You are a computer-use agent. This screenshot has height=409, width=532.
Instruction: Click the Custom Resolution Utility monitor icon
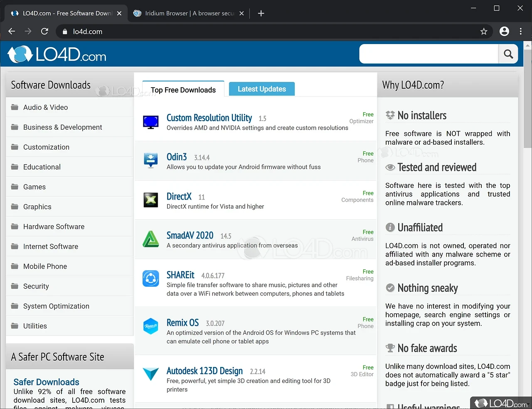[x=150, y=122]
